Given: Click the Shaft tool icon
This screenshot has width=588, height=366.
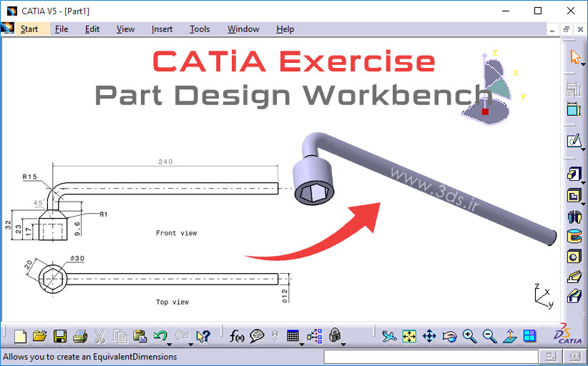Looking at the screenshot, I should (x=574, y=216).
